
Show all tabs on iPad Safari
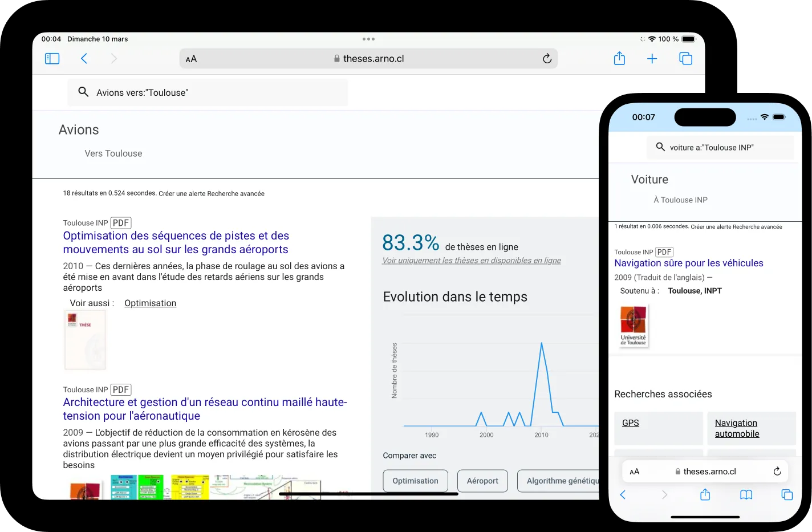tap(685, 59)
